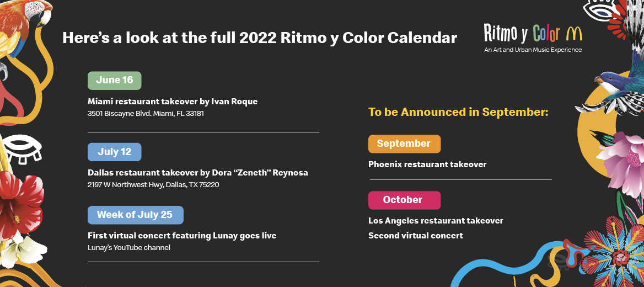The height and width of the screenshot is (287, 644).
Task: Open Lunay's YouTube channel text
Action: tap(129, 248)
